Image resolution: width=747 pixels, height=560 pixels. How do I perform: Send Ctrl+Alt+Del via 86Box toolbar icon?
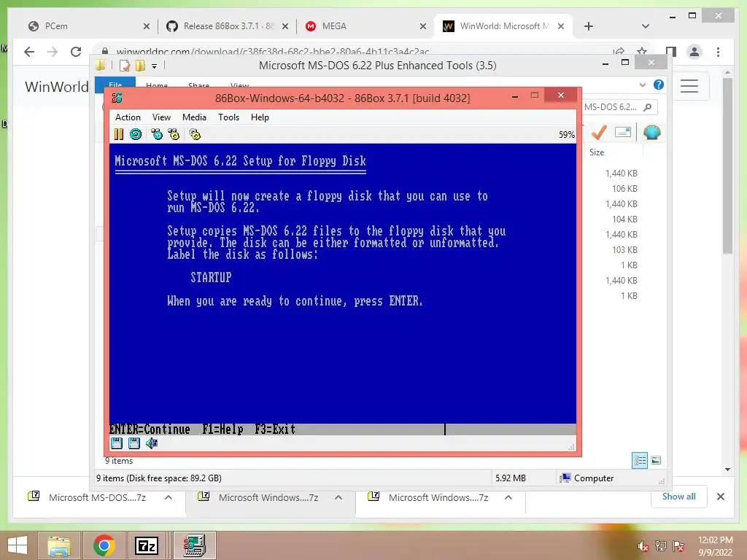coord(157,134)
